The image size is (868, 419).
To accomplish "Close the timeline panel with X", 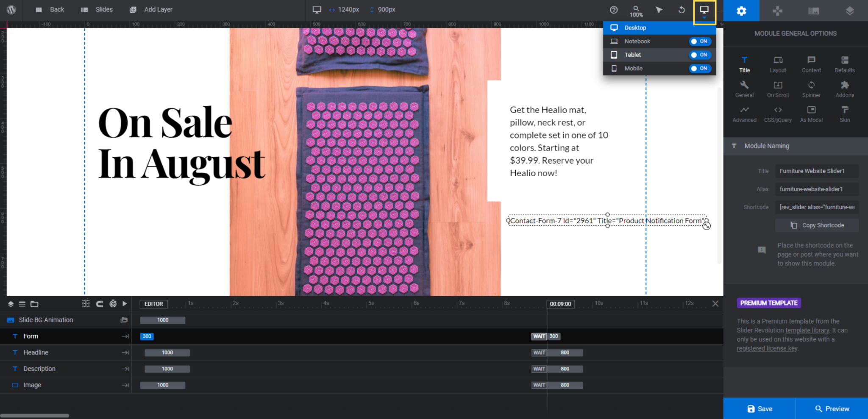I will [x=715, y=304].
